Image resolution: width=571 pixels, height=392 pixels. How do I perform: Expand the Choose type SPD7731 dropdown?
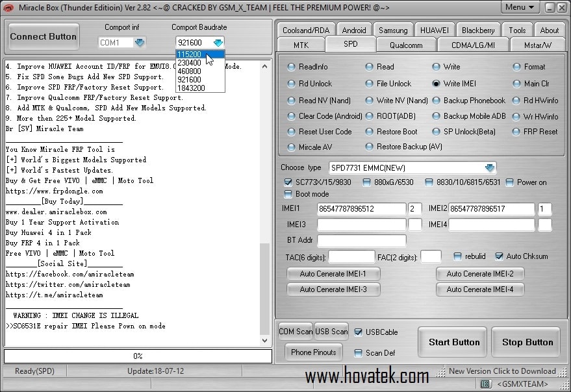[x=490, y=168]
